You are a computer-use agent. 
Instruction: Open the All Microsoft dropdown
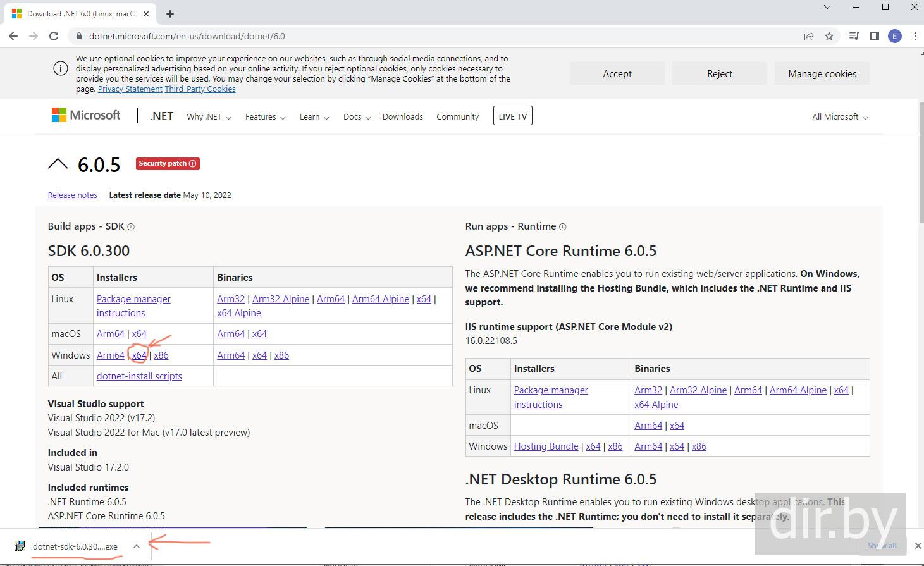click(x=839, y=117)
